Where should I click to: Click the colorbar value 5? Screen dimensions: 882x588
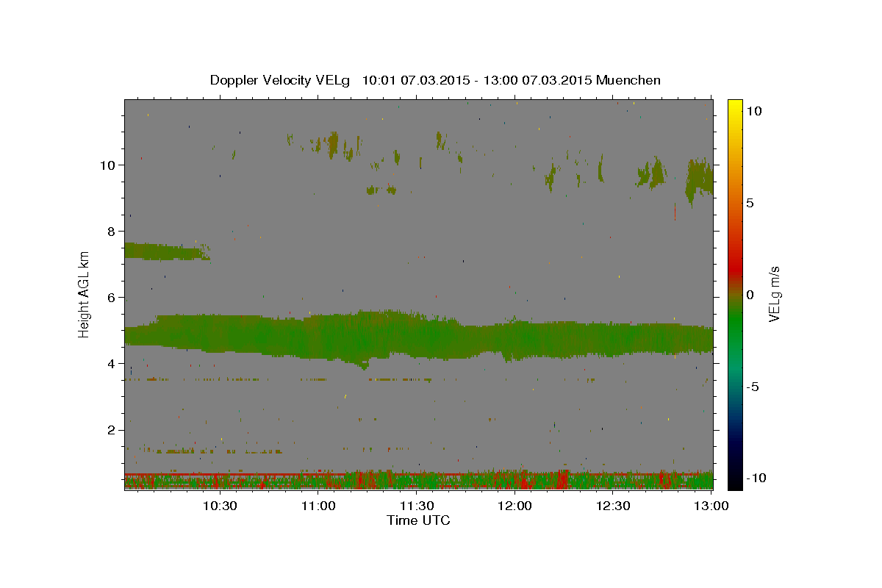point(750,203)
